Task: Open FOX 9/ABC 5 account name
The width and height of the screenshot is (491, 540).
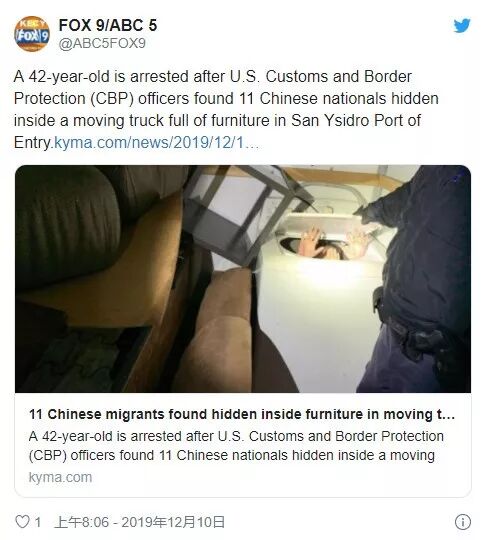Action: [108, 25]
